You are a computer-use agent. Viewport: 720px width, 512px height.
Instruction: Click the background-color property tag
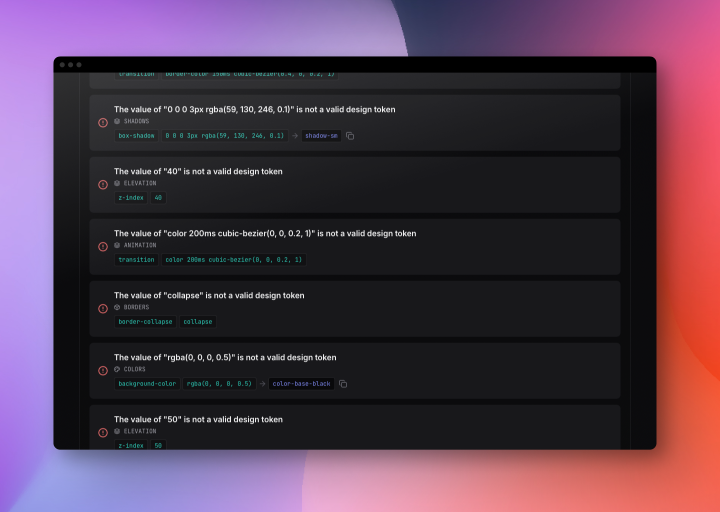[x=147, y=384]
